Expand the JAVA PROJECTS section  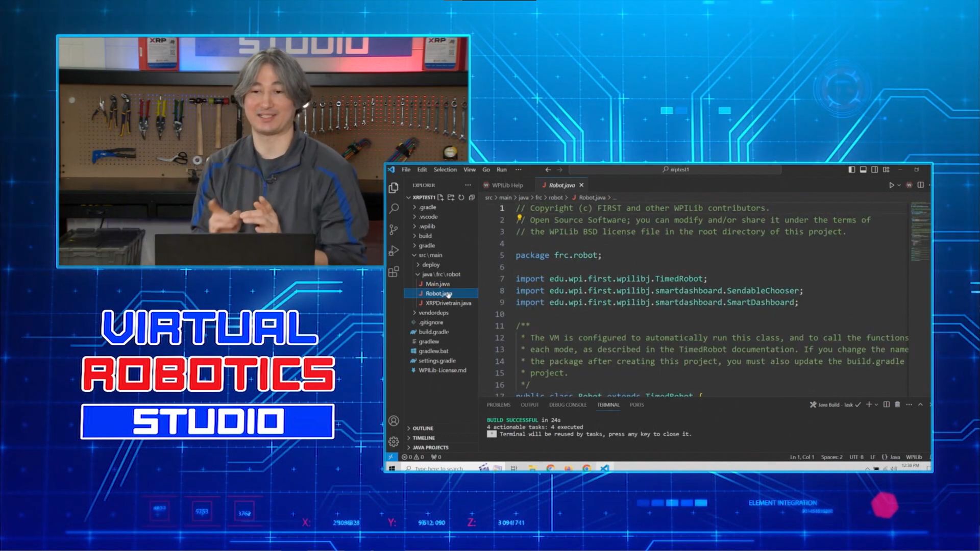(430, 447)
